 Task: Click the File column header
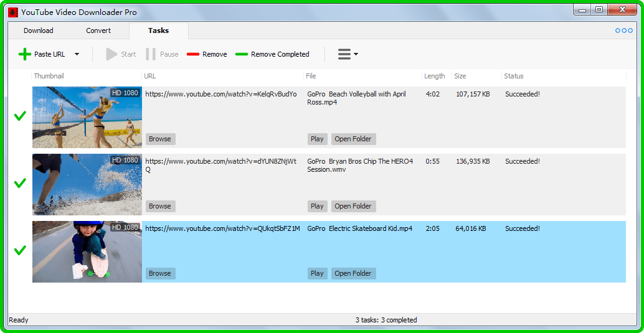[x=311, y=76]
